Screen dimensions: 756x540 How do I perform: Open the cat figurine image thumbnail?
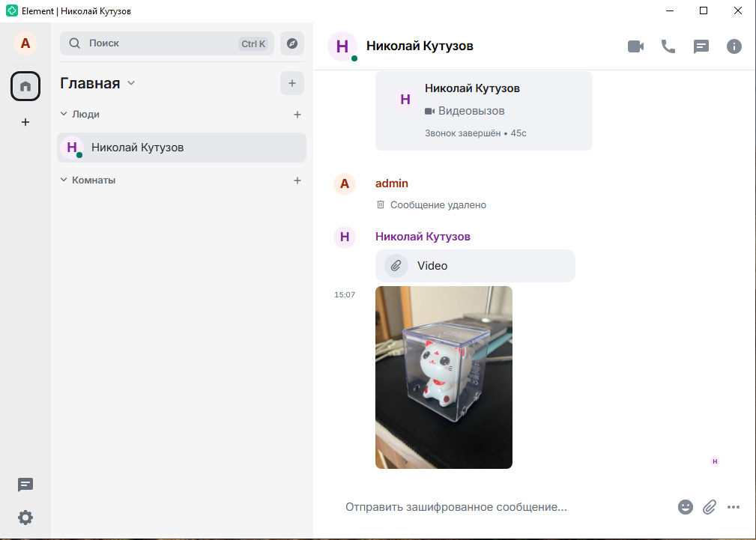444,377
